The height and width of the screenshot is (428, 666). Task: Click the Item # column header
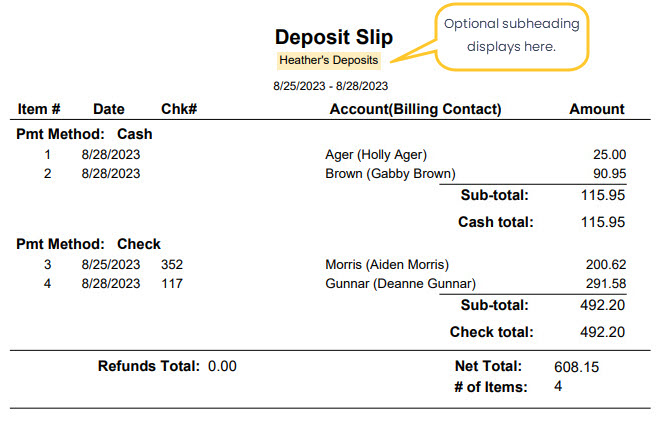click(40, 109)
